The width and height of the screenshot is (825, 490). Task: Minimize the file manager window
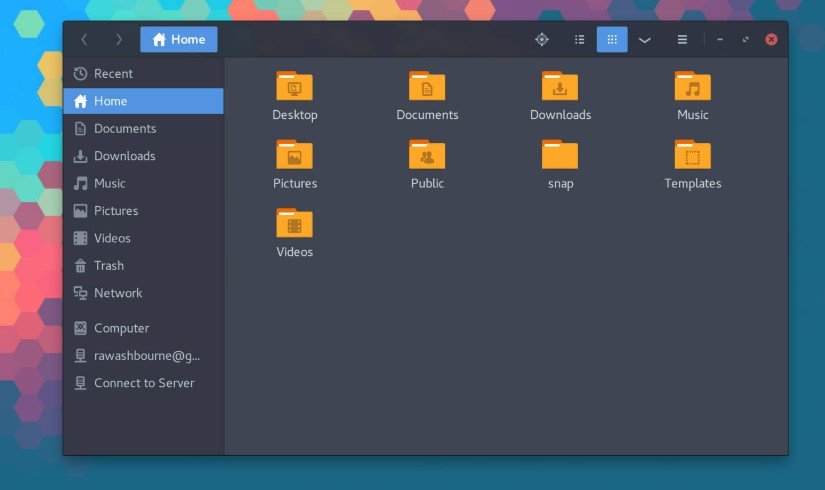tap(720, 39)
